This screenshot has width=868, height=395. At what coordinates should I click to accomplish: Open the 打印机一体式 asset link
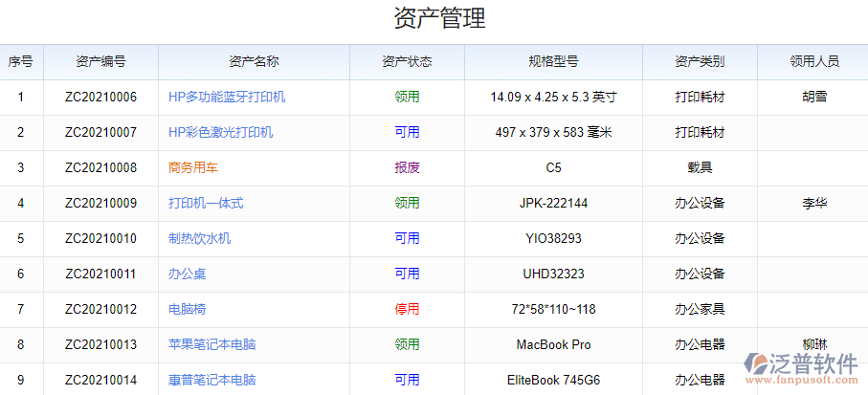206,203
